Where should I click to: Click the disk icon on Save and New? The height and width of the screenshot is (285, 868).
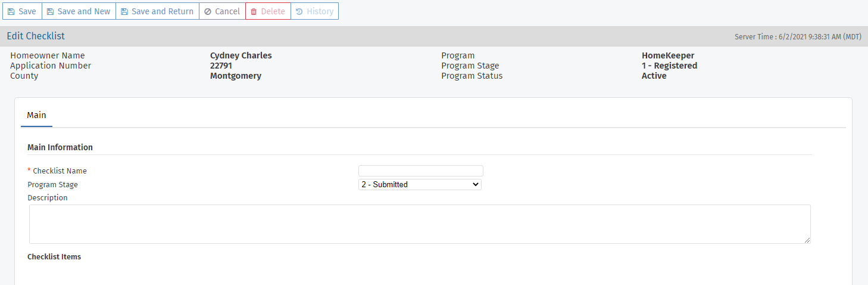[x=50, y=11]
